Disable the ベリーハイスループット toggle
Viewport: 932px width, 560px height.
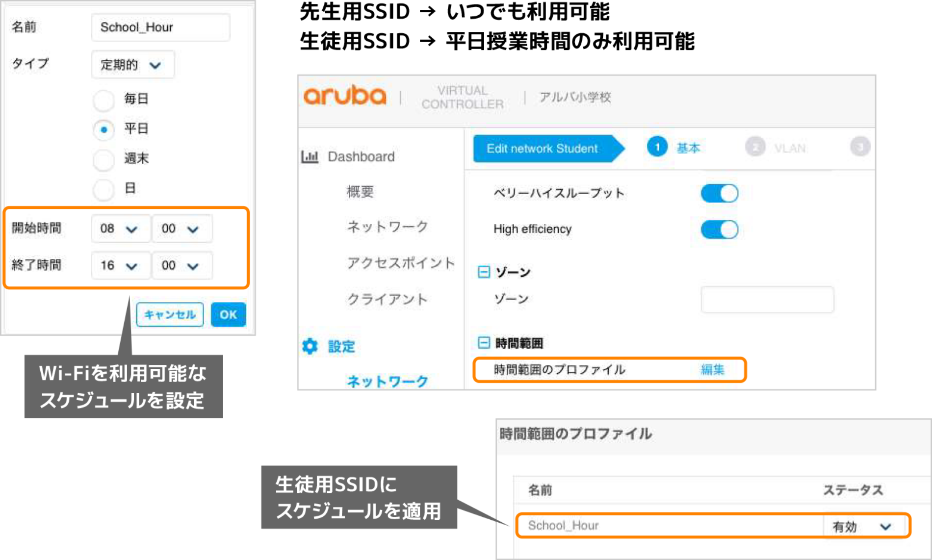[719, 193]
